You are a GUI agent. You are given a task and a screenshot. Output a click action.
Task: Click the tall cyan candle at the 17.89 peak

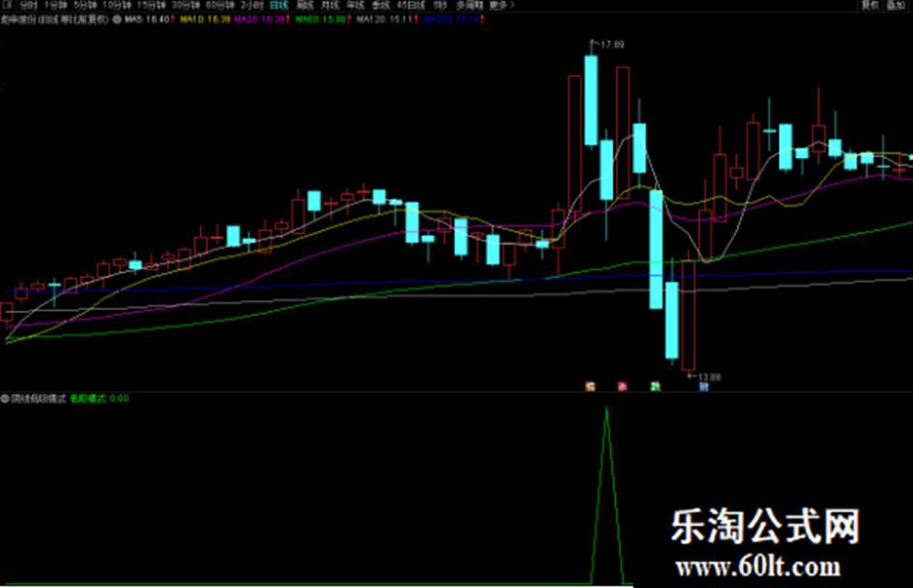coord(591,100)
